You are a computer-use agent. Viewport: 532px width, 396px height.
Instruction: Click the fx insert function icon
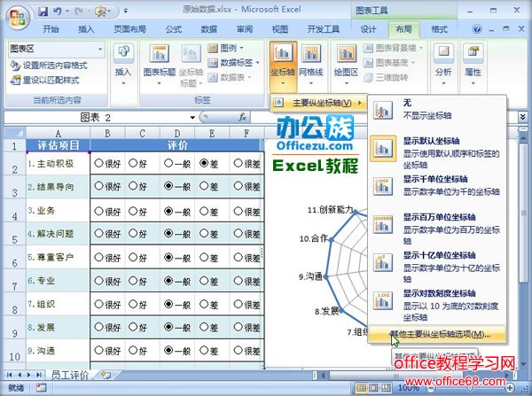(242, 117)
